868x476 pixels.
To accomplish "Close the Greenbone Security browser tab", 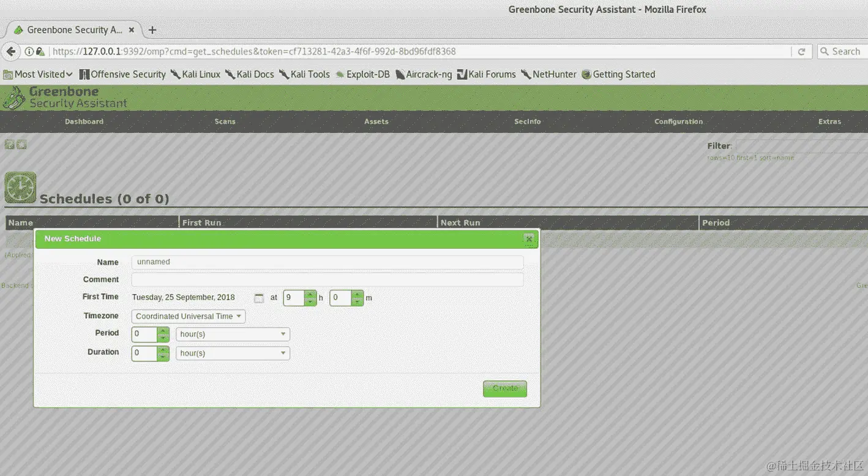I will click(x=131, y=30).
